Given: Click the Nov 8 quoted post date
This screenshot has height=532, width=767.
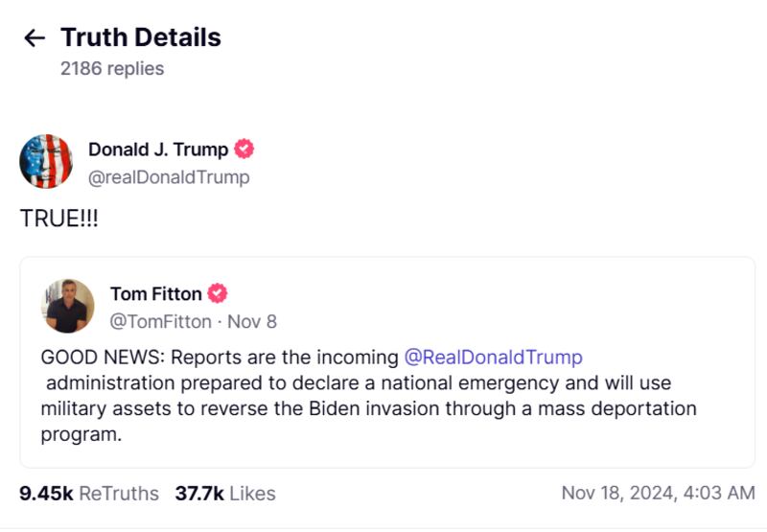Looking at the screenshot, I should [x=252, y=322].
